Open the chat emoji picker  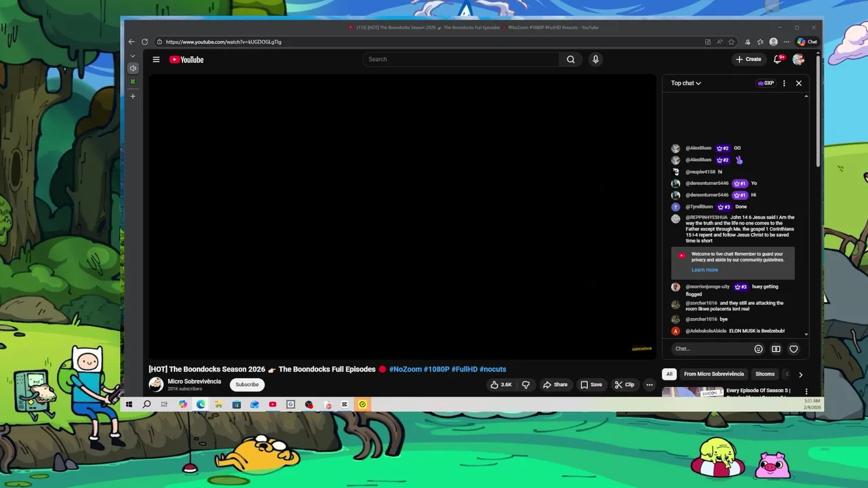[x=758, y=349]
